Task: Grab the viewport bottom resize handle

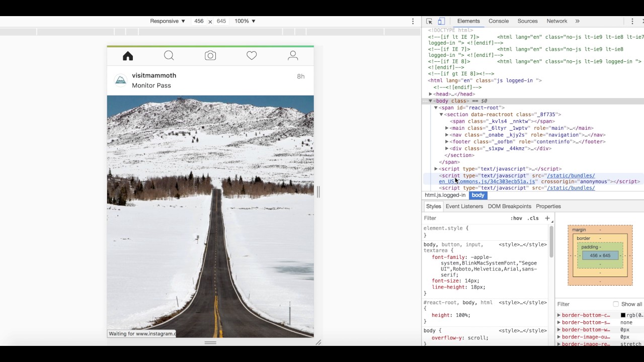Action: [210, 342]
